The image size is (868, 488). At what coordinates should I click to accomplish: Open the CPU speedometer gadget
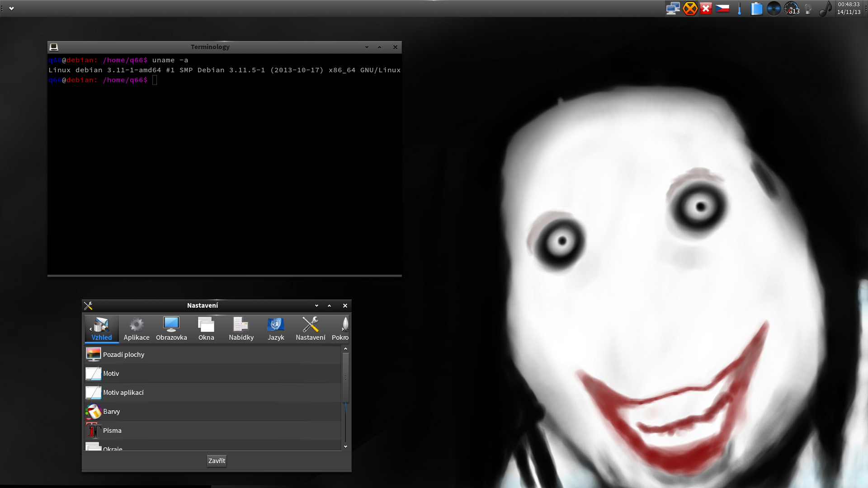tap(792, 9)
